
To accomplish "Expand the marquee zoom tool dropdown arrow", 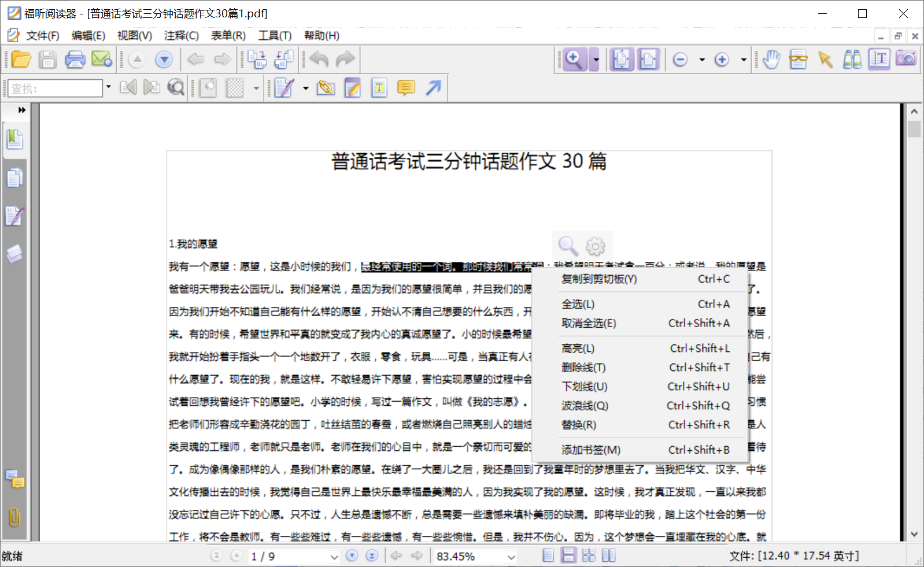I will [x=595, y=60].
